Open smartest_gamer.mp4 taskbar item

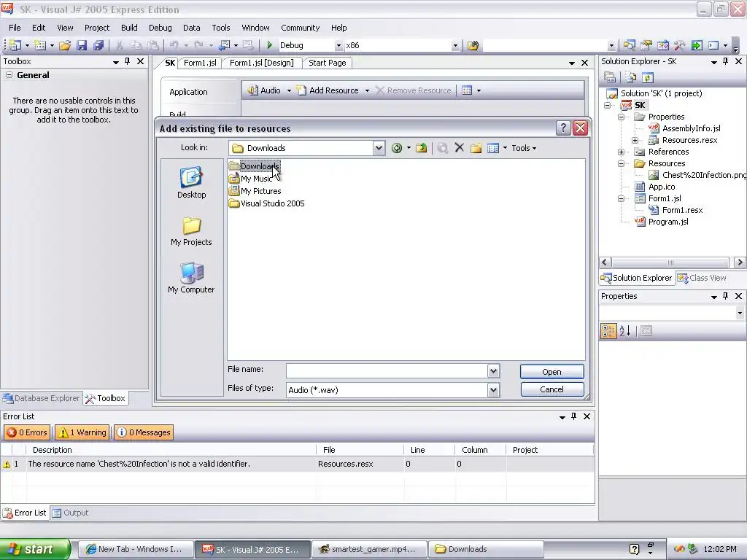pos(368,549)
